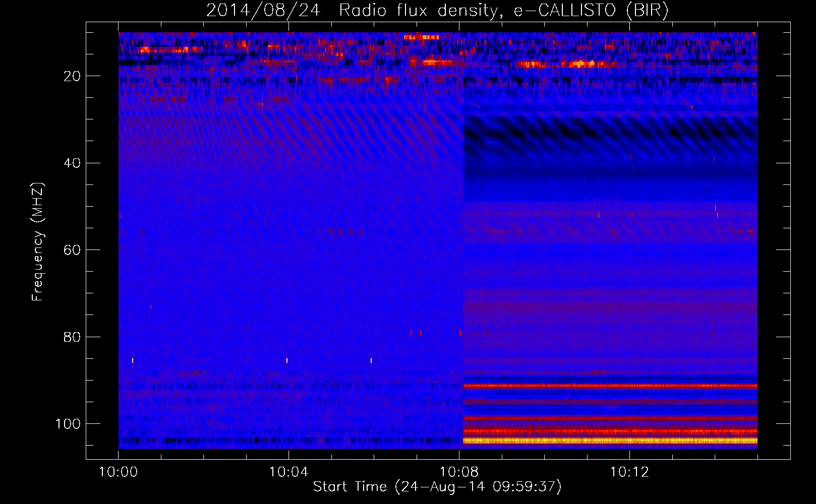
Task: Click the "60" frequency tick label
Action: pos(73,250)
